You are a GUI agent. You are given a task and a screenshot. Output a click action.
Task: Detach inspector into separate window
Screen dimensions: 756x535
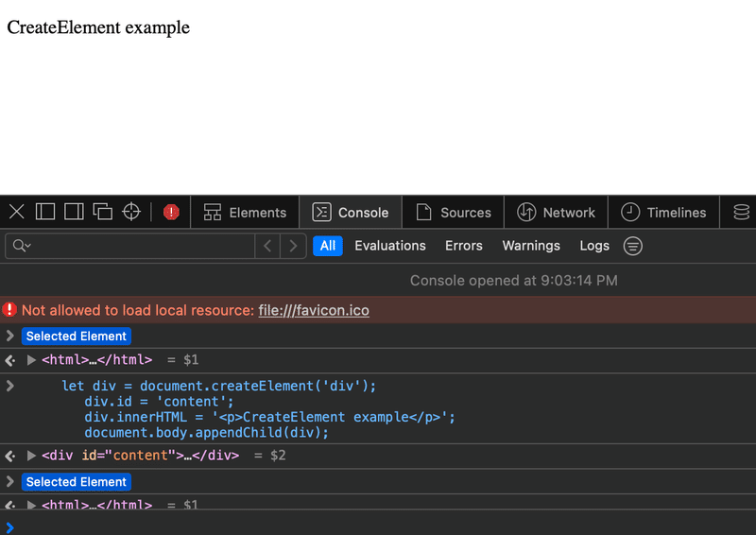pos(102,212)
